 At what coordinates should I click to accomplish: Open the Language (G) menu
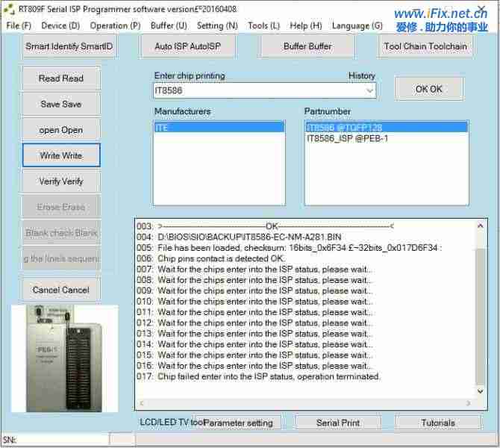coord(357,25)
